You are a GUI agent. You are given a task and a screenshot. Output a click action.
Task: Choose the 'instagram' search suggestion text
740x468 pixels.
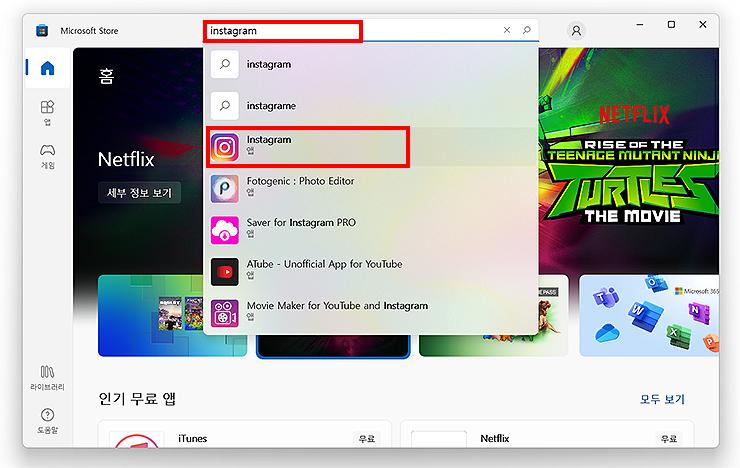coord(269,64)
